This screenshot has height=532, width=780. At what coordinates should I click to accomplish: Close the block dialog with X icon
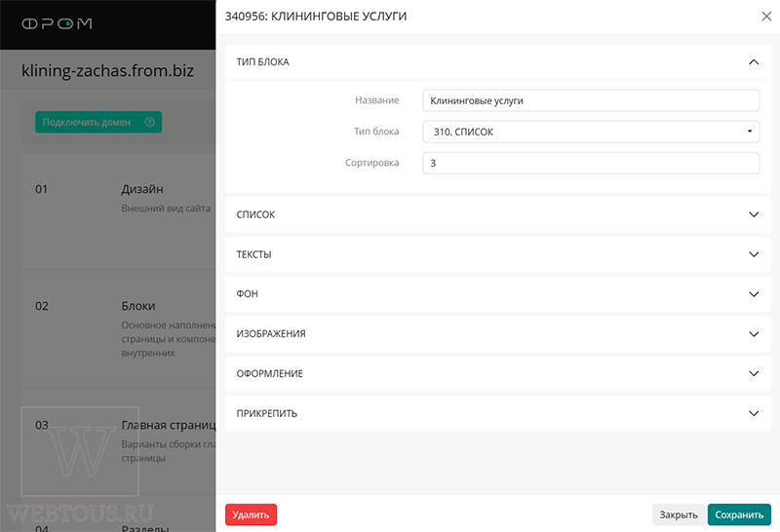click(x=766, y=17)
